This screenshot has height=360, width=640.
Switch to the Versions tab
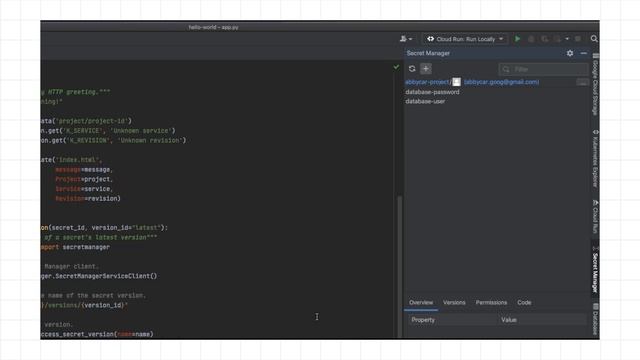pos(454,302)
